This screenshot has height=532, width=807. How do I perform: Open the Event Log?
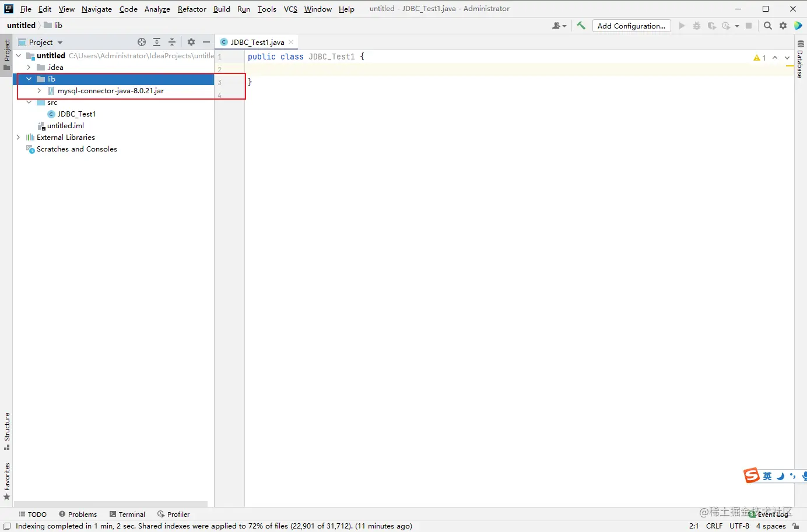(769, 515)
